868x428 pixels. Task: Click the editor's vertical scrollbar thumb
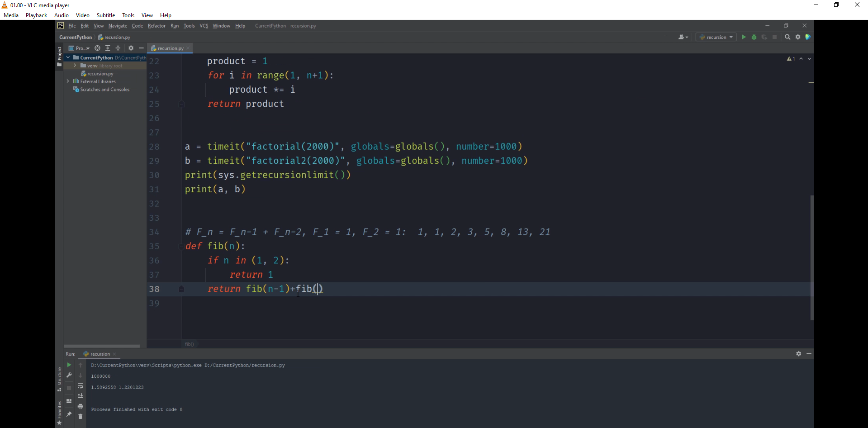(x=811, y=257)
